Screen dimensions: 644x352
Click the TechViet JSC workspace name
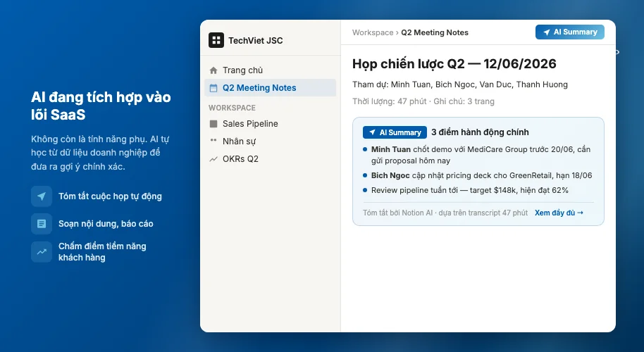coord(256,41)
